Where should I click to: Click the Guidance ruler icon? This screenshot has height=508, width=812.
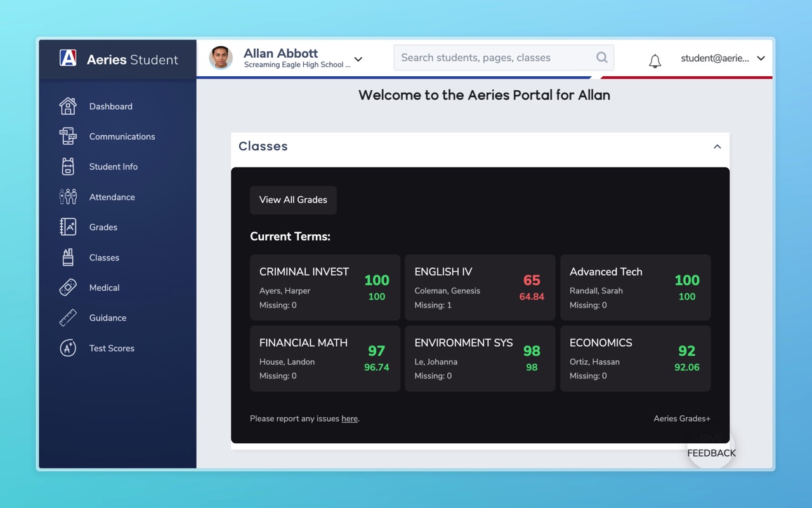pos(68,317)
